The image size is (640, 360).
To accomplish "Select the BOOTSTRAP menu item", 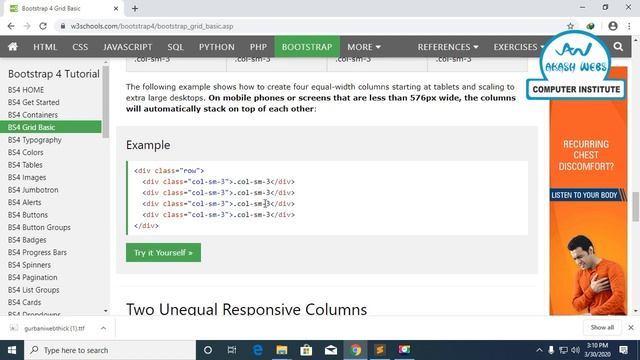I will 307,47.
